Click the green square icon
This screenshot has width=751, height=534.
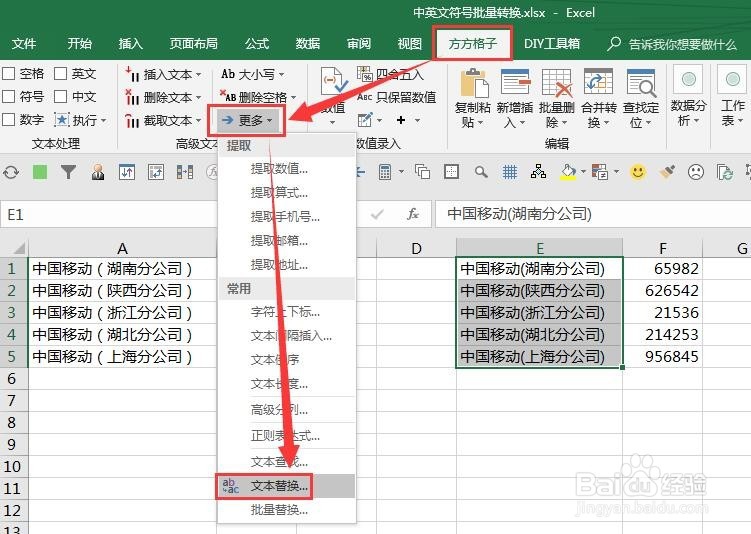point(40,172)
